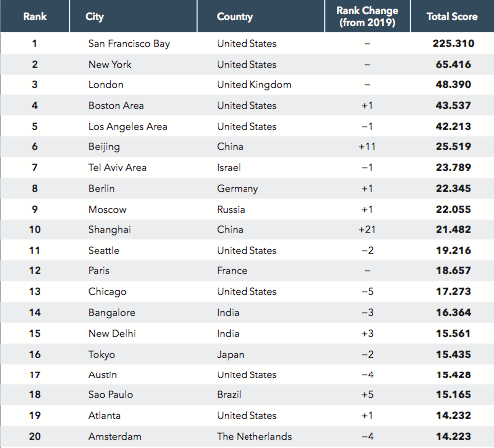Click the Rank column header
The width and height of the screenshot is (494, 448).
(x=35, y=16)
